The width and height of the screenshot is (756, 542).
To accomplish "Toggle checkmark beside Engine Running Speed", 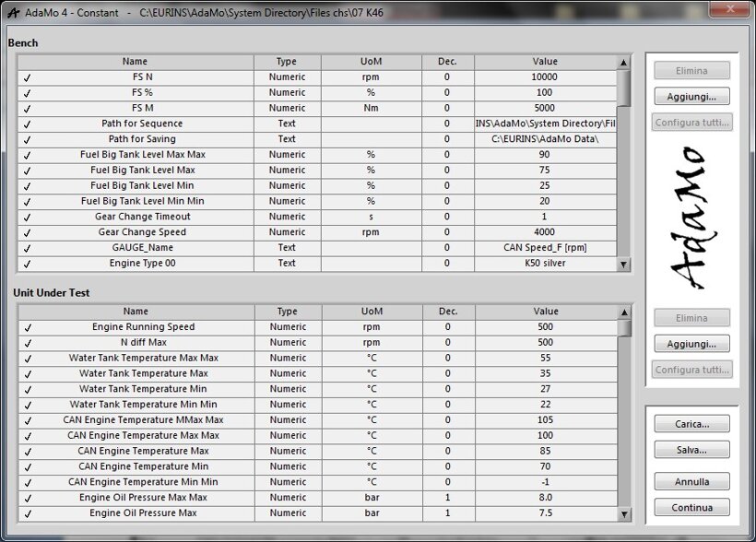I will (28, 327).
